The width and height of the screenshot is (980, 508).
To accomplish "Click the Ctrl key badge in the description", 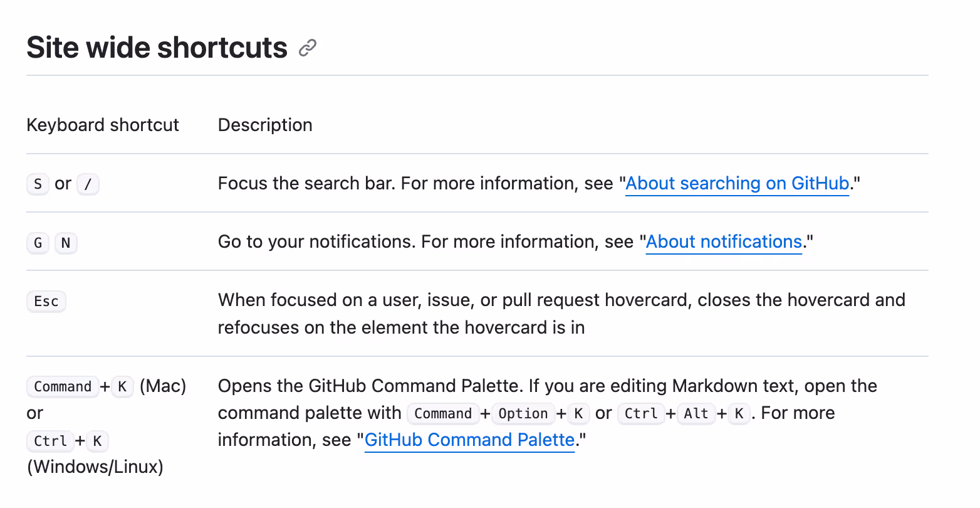I will click(x=641, y=414).
